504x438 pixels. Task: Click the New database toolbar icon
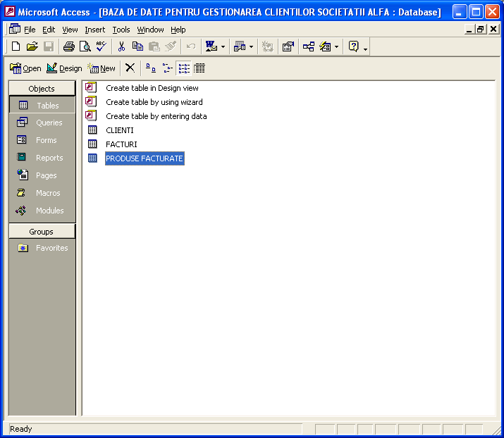16,47
